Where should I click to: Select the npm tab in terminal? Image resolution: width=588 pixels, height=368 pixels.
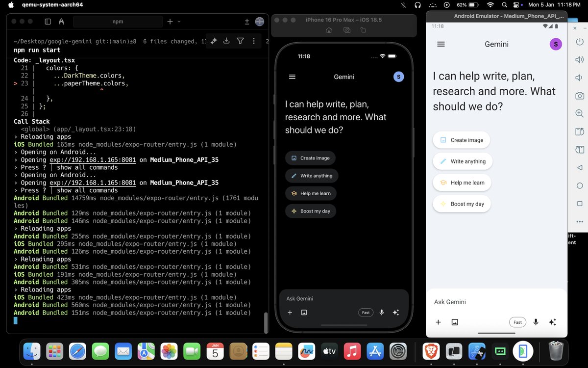118,22
